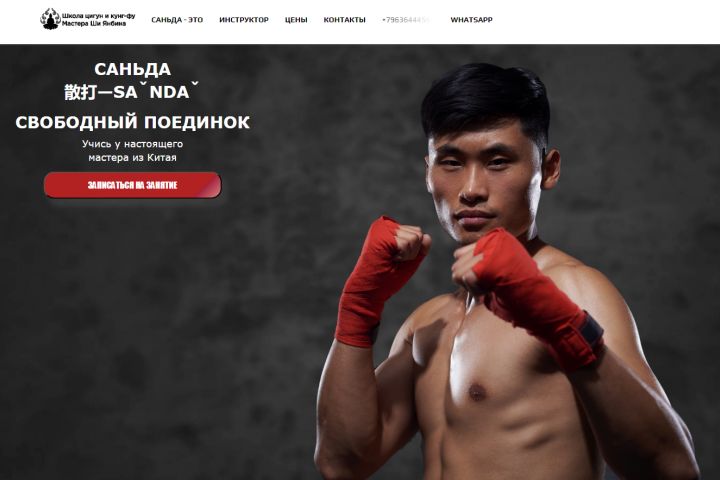
Task: Open the WHATSAPP link
Action: [472, 20]
